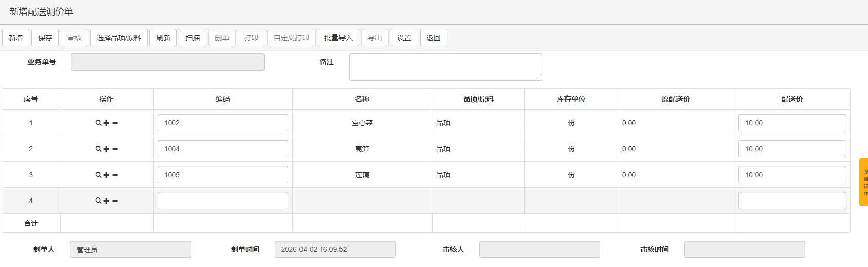Remove row 2 with its minus icon
This screenshot has width=868, height=267.
tap(115, 149)
